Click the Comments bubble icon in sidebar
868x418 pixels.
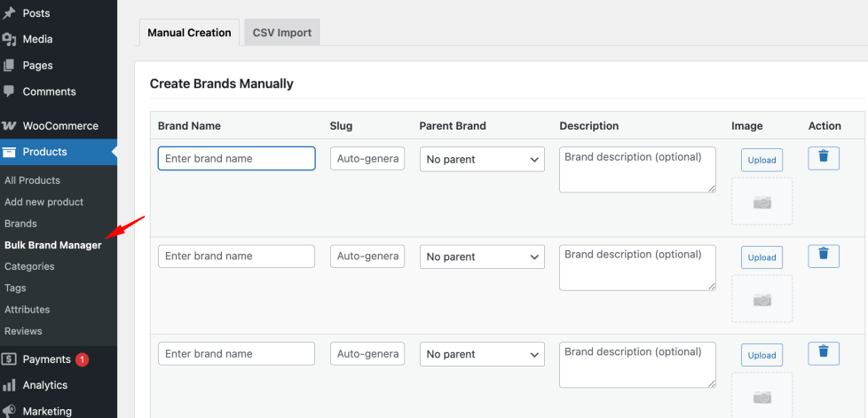pos(9,91)
